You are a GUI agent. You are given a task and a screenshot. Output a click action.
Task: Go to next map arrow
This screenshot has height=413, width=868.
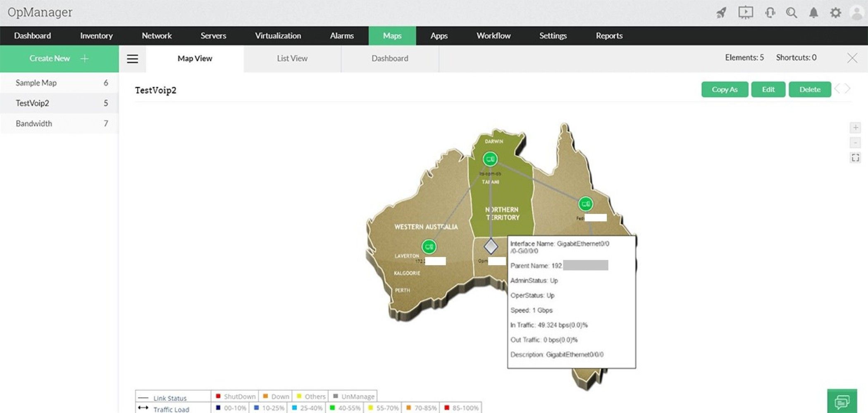pos(848,89)
